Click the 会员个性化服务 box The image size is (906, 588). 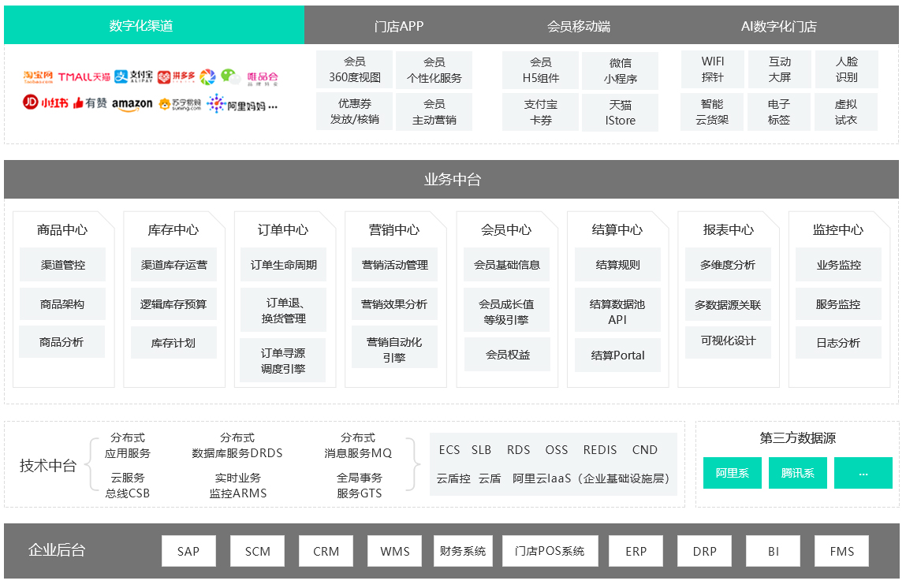tap(434, 70)
